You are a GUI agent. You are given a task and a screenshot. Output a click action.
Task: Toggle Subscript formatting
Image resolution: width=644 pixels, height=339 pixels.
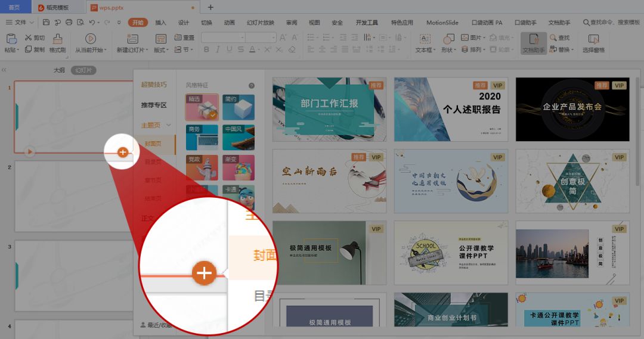(279, 49)
